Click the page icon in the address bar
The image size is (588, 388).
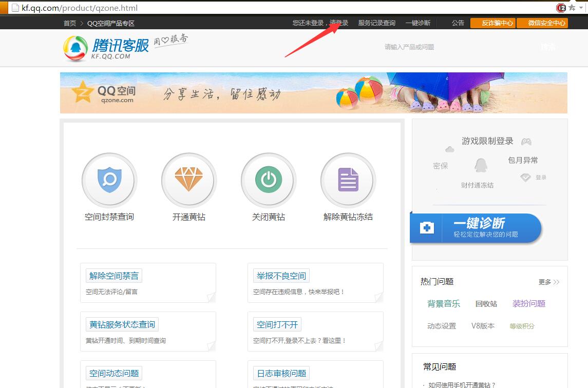15,8
